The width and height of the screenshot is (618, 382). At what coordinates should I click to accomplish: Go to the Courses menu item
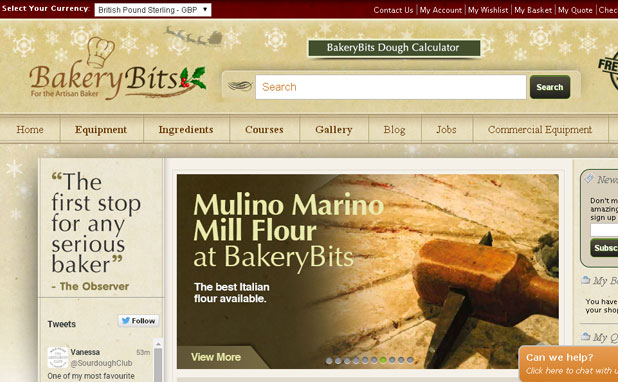(x=264, y=130)
